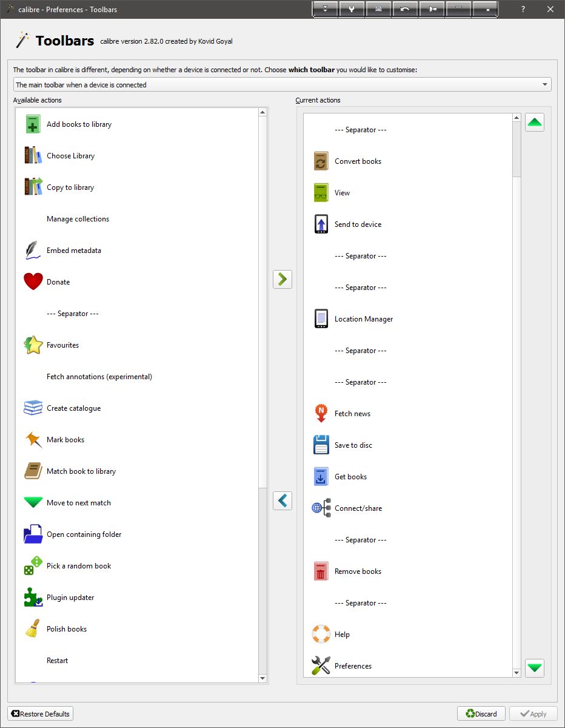Click the Current actions scroll down arrow

tap(517, 673)
